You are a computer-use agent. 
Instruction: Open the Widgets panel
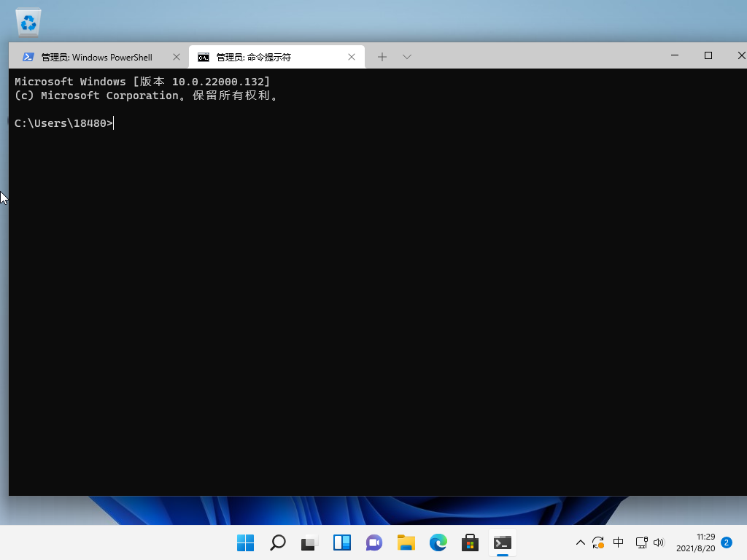[341, 542]
